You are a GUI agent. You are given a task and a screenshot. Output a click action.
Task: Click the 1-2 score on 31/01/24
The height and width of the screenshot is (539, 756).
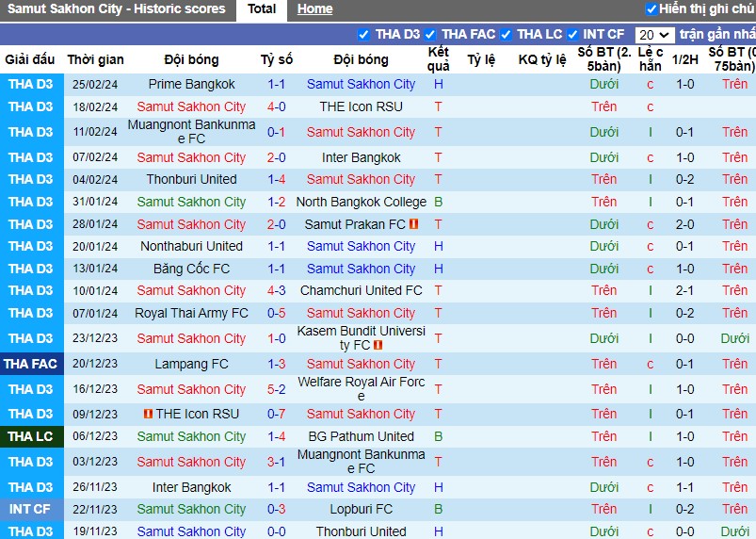point(276,202)
